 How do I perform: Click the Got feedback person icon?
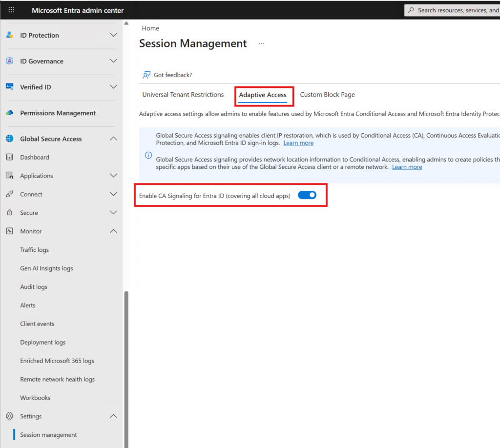146,75
